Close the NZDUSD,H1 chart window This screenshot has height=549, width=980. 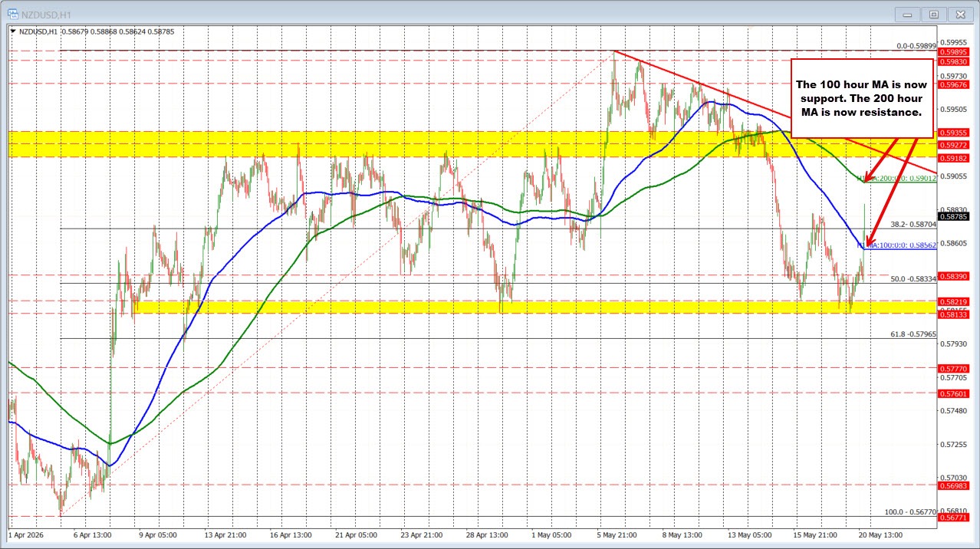click(x=959, y=14)
